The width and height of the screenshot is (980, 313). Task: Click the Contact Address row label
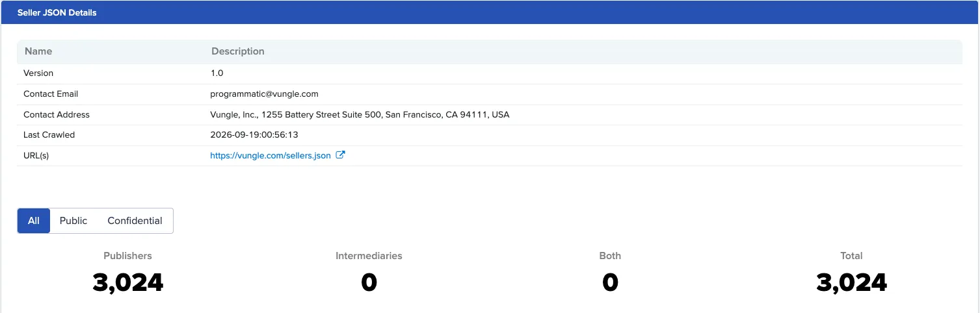pyautogui.click(x=57, y=115)
